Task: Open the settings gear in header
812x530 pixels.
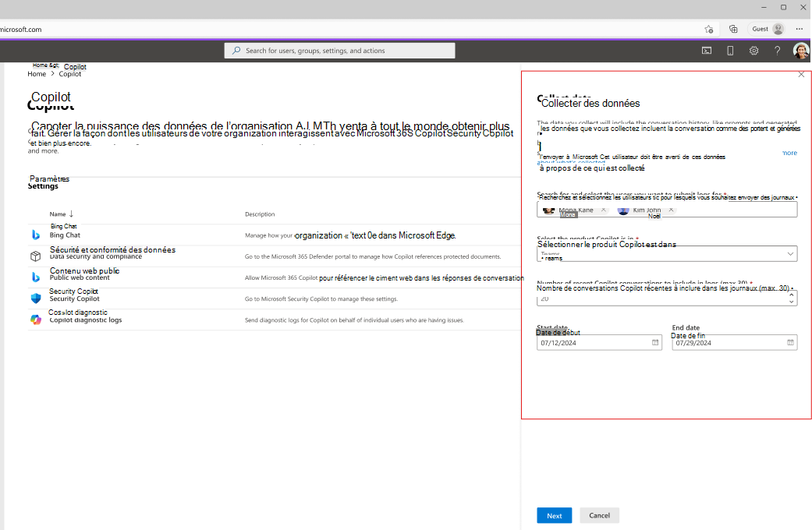Action: [x=754, y=51]
